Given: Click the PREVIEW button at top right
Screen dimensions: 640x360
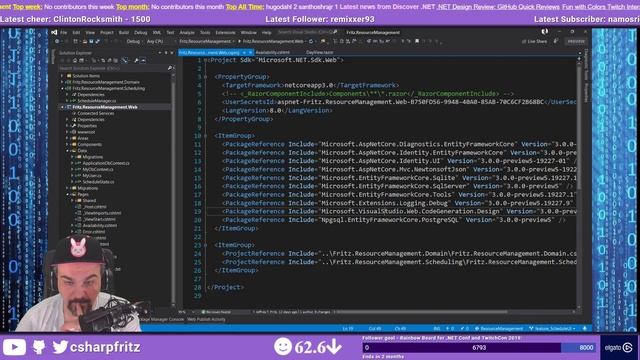Looking at the screenshot, I should 576,41.
